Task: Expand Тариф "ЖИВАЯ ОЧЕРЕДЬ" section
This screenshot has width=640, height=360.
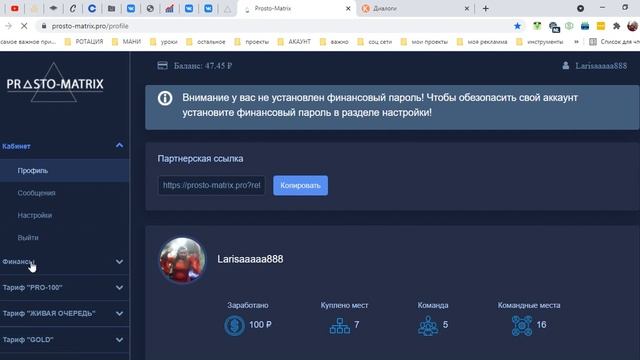Action: tap(64, 313)
